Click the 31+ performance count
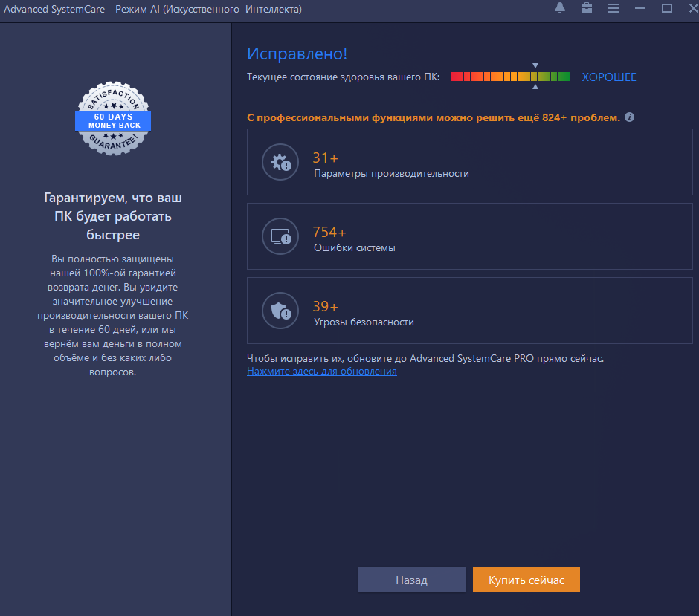This screenshot has width=699, height=616. click(326, 158)
